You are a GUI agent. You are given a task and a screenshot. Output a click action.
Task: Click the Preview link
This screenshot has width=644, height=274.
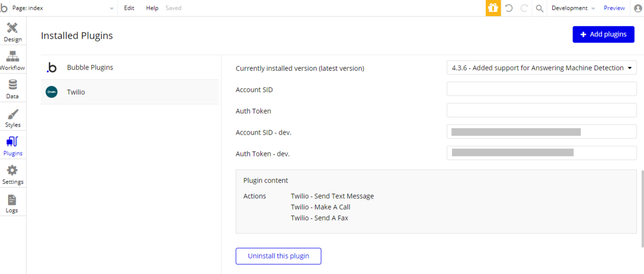point(614,8)
